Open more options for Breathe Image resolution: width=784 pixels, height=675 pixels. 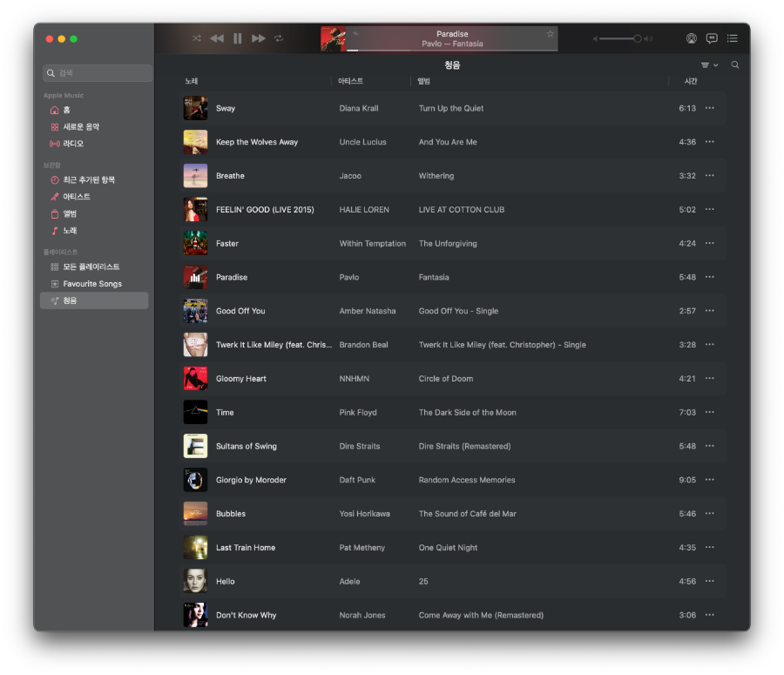point(709,176)
